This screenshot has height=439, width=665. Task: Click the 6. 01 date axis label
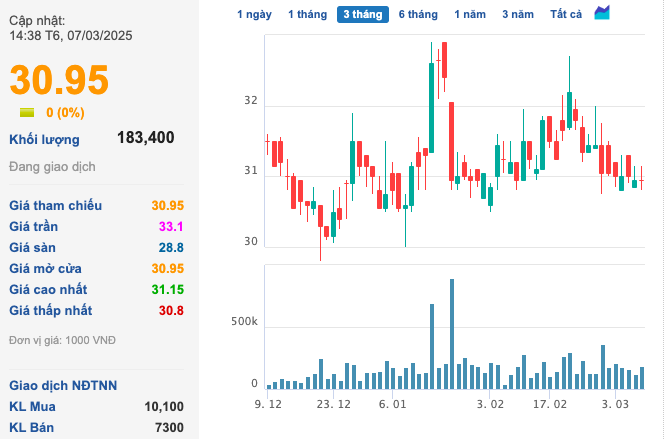tap(393, 404)
